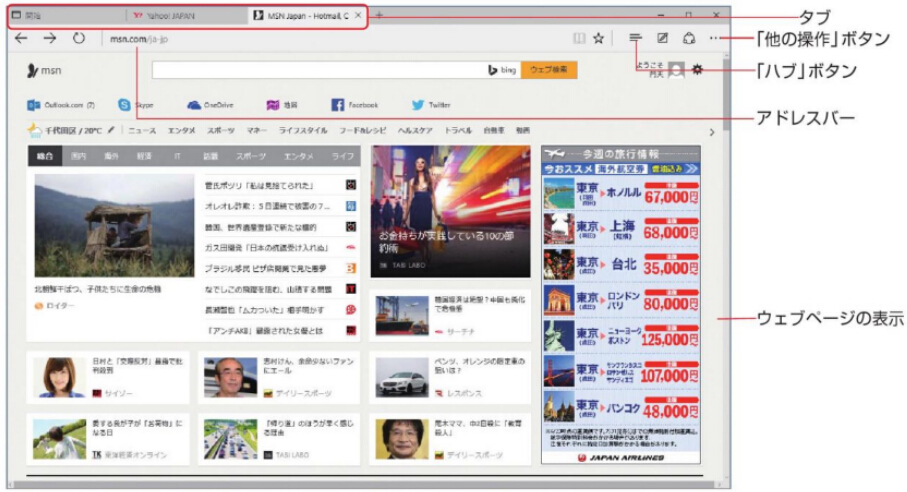Open the オレオレ詐欺 headline

pos(268,206)
